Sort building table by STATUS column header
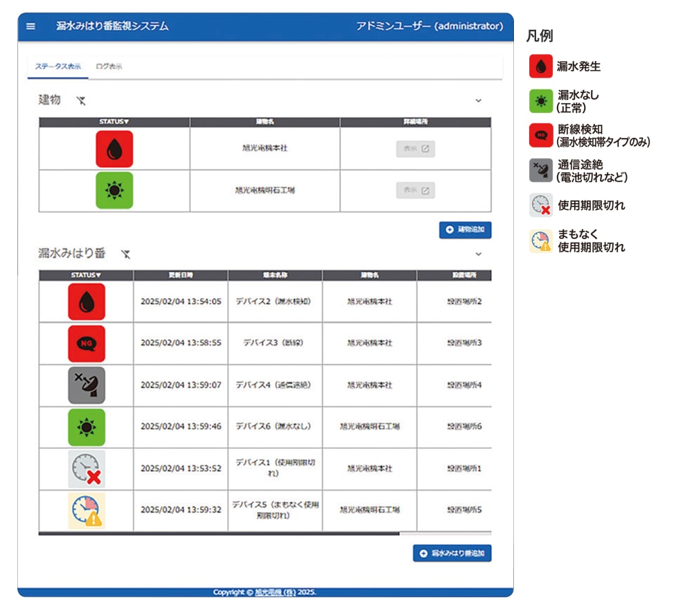This screenshot has height=616, width=674. (x=114, y=122)
